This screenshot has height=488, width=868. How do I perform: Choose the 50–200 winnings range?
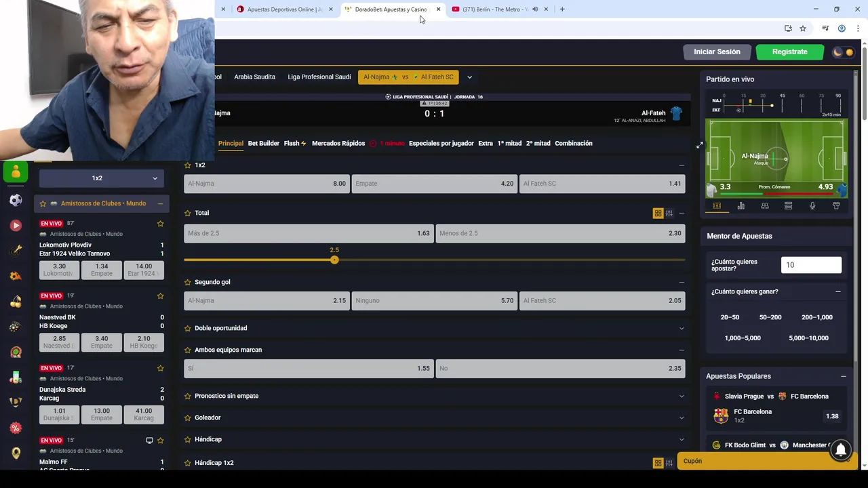770,317
